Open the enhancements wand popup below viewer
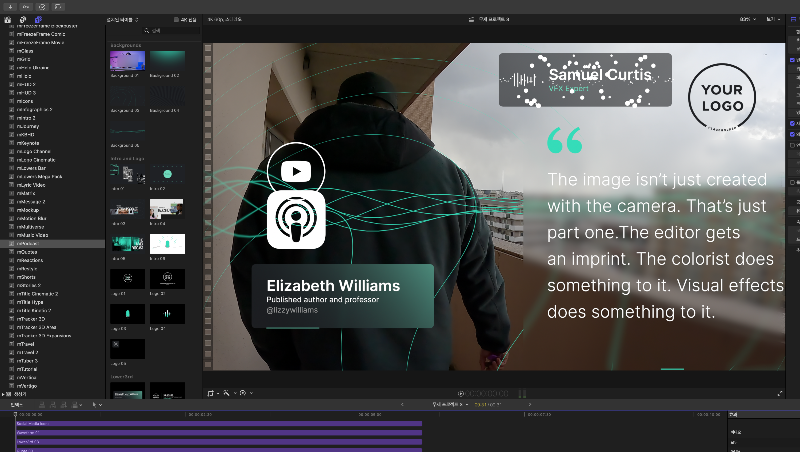This screenshot has height=452, width=800. 229,393
